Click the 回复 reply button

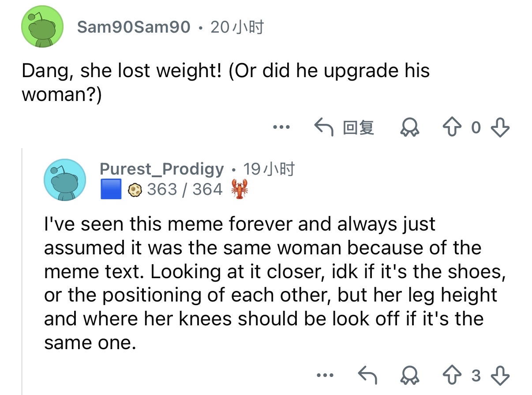click(345, 128)
